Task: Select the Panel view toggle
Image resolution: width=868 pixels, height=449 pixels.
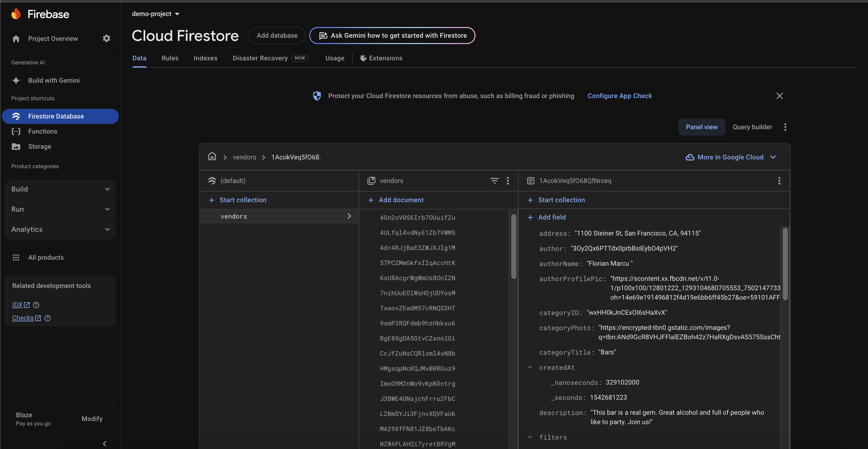Action: [x=701, y=127]
